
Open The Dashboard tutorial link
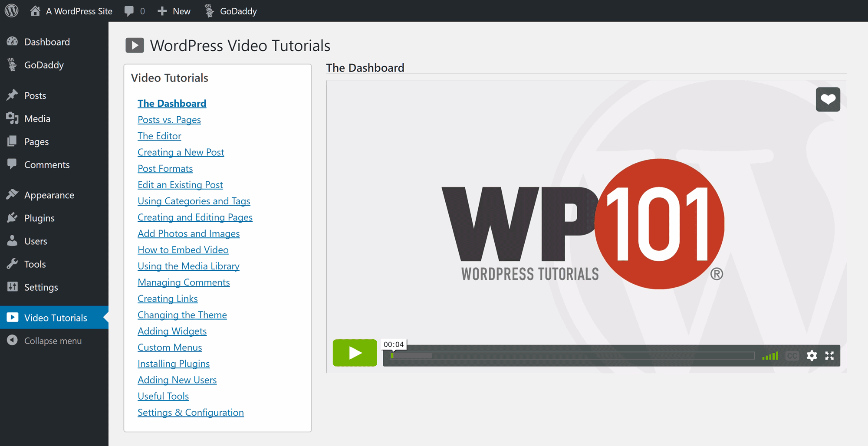click(172, 103)
